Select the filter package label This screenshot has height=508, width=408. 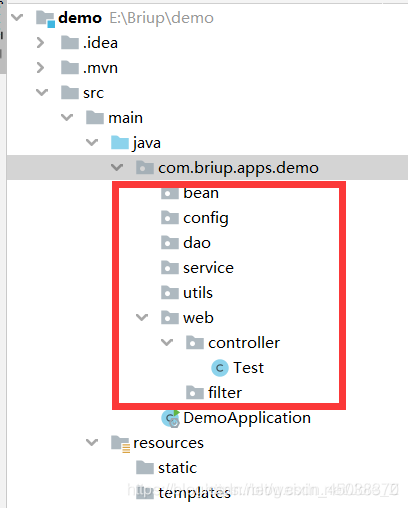225,393
